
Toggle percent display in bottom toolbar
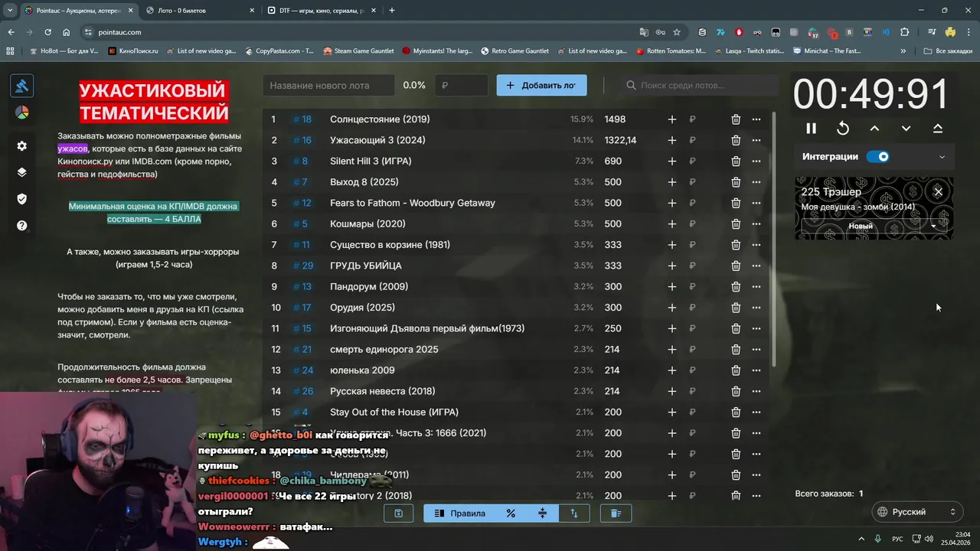[511, 514]
